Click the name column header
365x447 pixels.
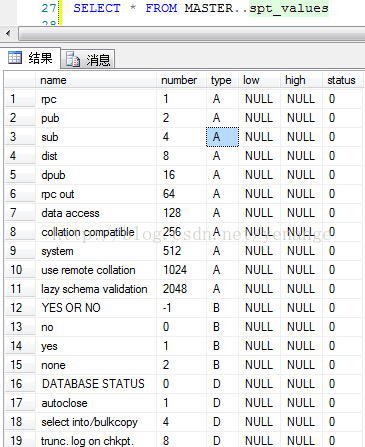click(x=96, y=80)
